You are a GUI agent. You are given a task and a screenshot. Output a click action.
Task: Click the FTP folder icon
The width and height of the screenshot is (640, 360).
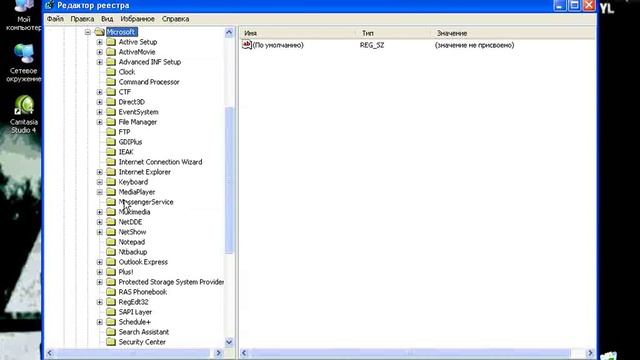click(x=111, y=132)
